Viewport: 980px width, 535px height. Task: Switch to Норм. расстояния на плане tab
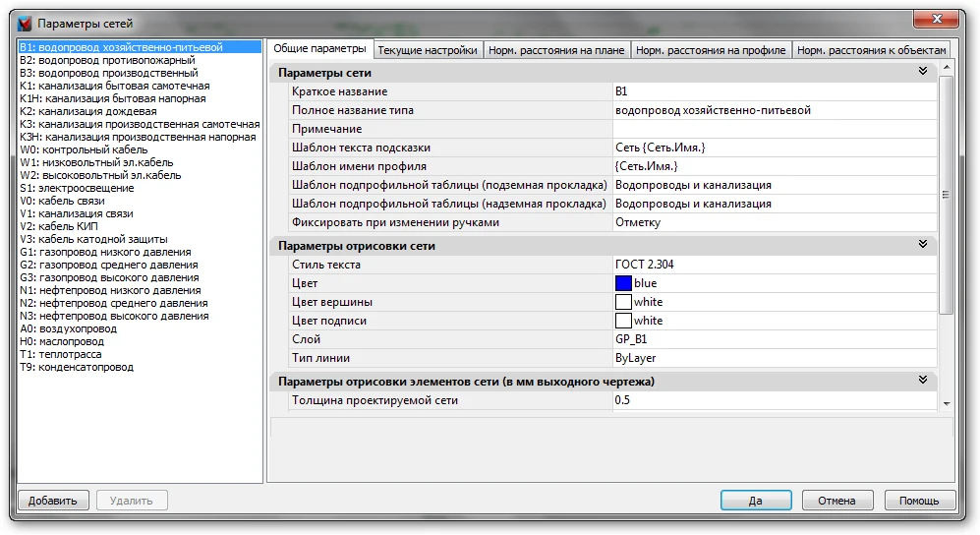click(x=557, y=50)
